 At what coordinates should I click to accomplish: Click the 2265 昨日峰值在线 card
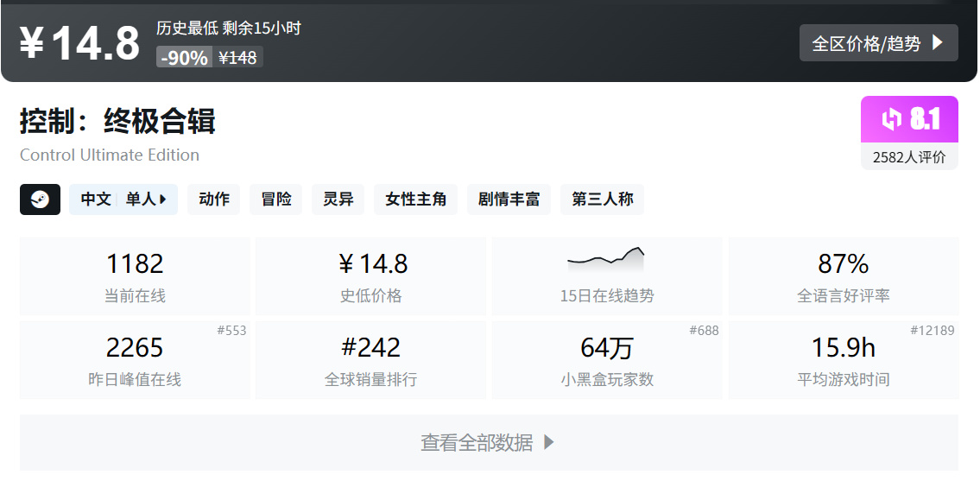click(x=135, y=360)
